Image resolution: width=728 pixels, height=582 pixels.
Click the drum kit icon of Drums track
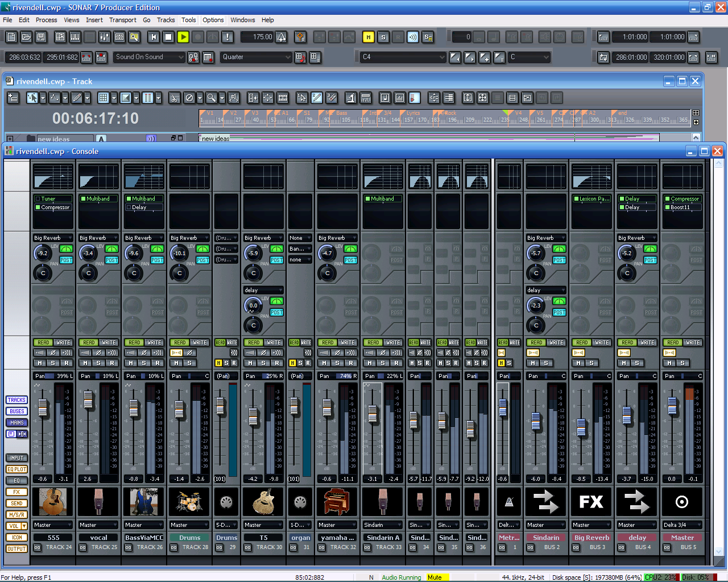coord(189,502)
